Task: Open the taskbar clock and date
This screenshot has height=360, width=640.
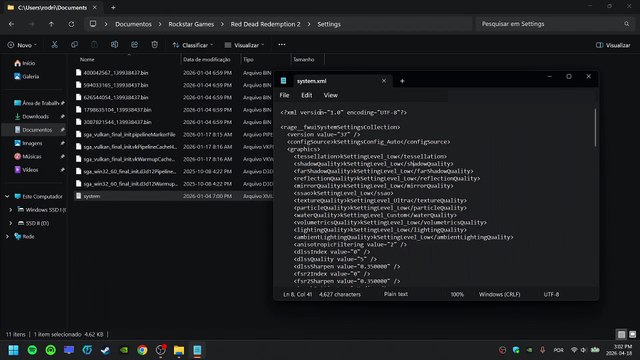Action: point(620,350)
